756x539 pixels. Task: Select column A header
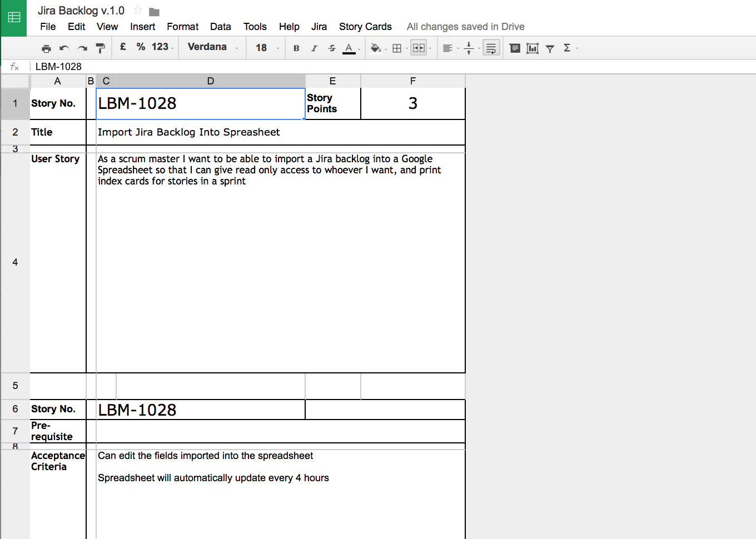pos(57,81)
